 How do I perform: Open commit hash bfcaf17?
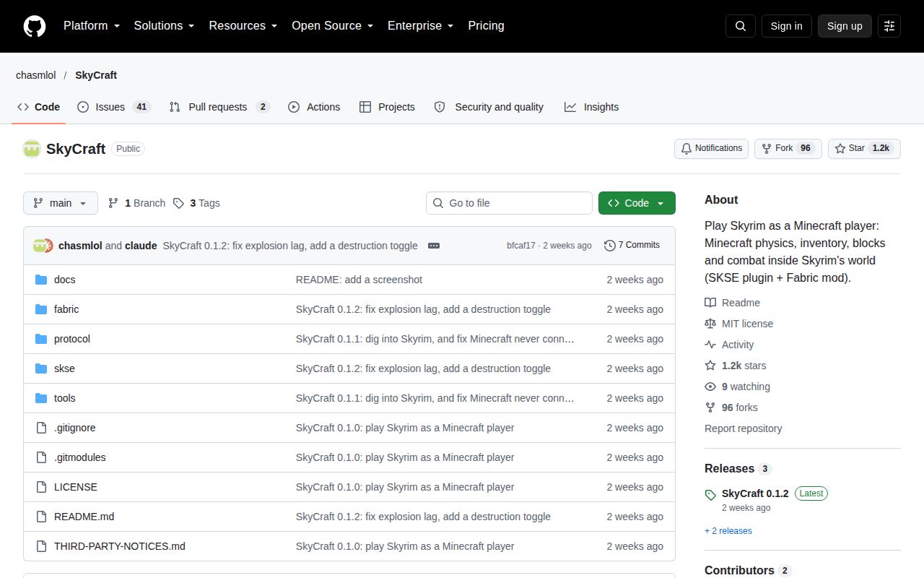point(521,246)
